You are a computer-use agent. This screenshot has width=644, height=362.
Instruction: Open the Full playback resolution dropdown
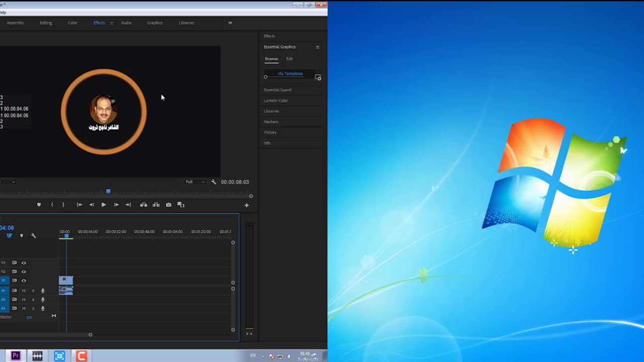[x=195, y=182]
